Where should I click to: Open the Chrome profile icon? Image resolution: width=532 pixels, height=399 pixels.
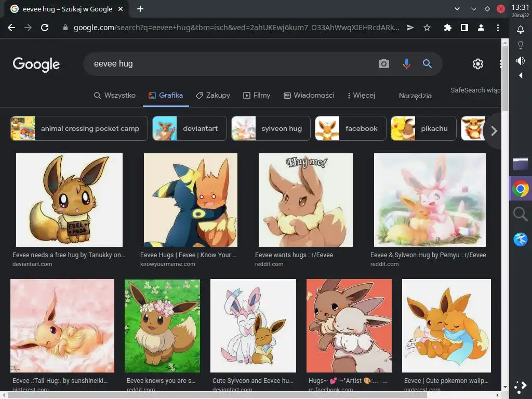(x=481, y=28)
